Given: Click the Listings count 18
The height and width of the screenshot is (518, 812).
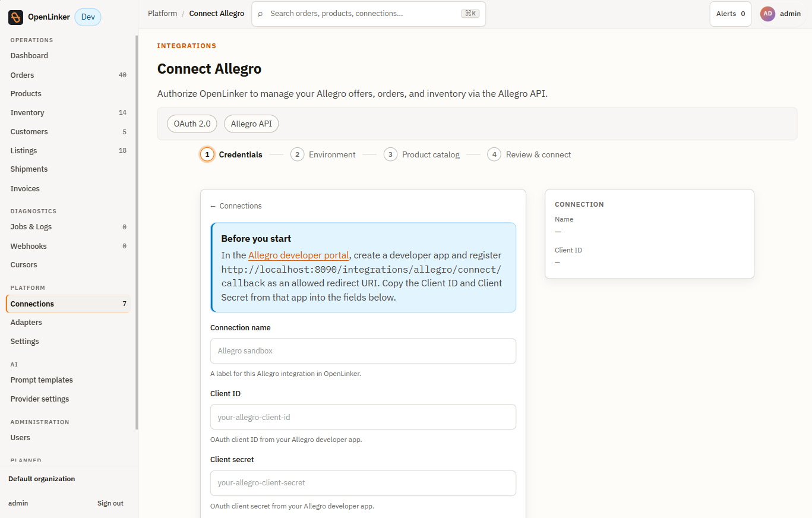Looking at the screenshot, I should (122, 150).
